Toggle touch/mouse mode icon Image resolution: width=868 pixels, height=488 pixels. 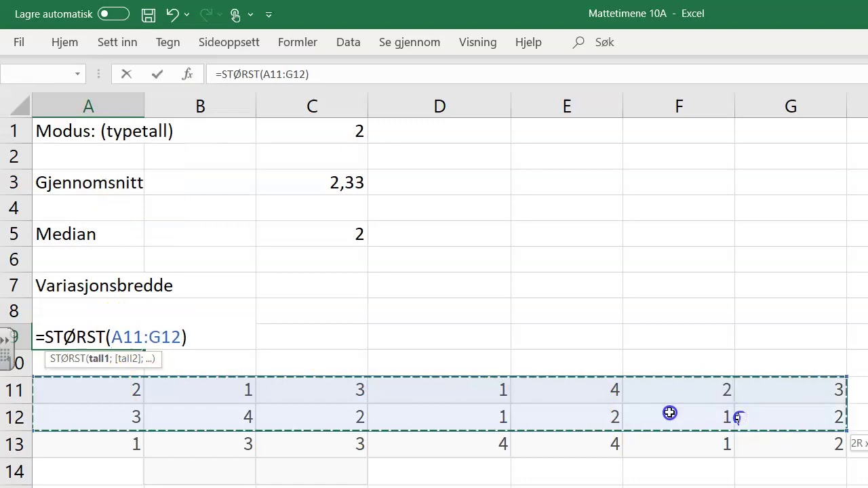coord(235,14)
